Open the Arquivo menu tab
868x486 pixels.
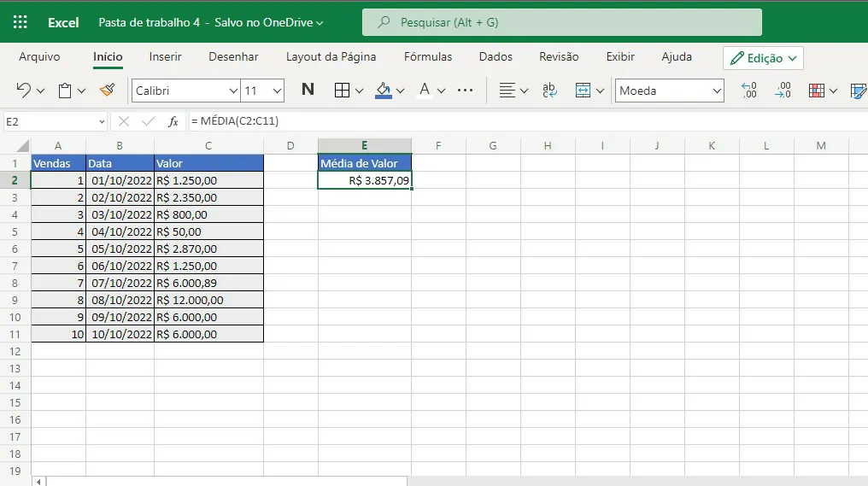coord(39,56)
